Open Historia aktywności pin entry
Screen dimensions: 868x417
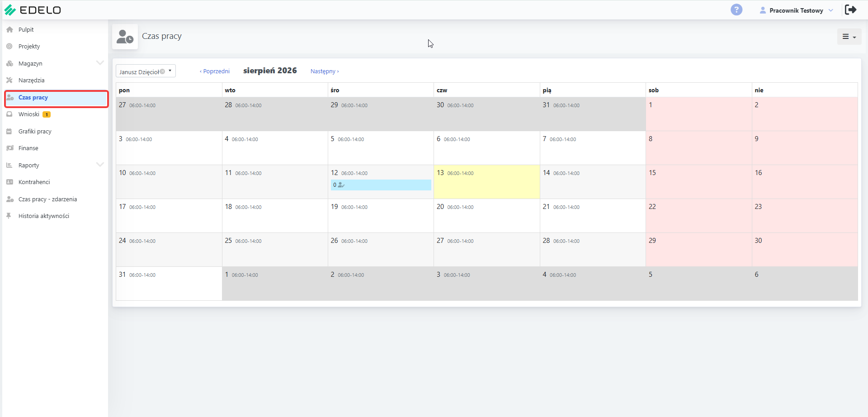tap(43, 216)
